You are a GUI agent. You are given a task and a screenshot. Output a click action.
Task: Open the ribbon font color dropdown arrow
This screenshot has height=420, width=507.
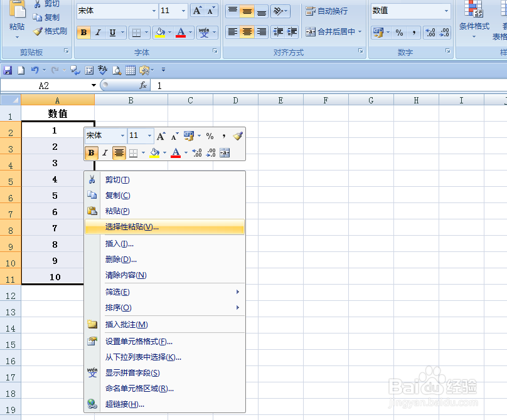tap(191, 33)
